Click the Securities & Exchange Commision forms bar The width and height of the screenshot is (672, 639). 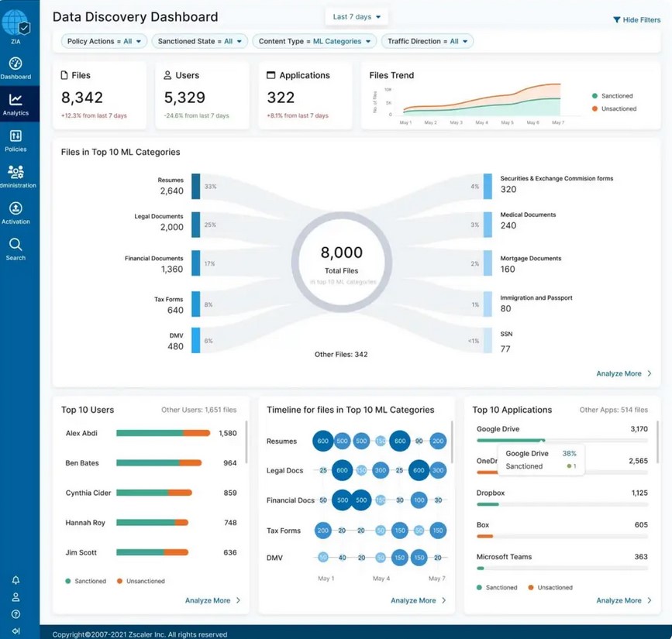(x=488, y=187)
